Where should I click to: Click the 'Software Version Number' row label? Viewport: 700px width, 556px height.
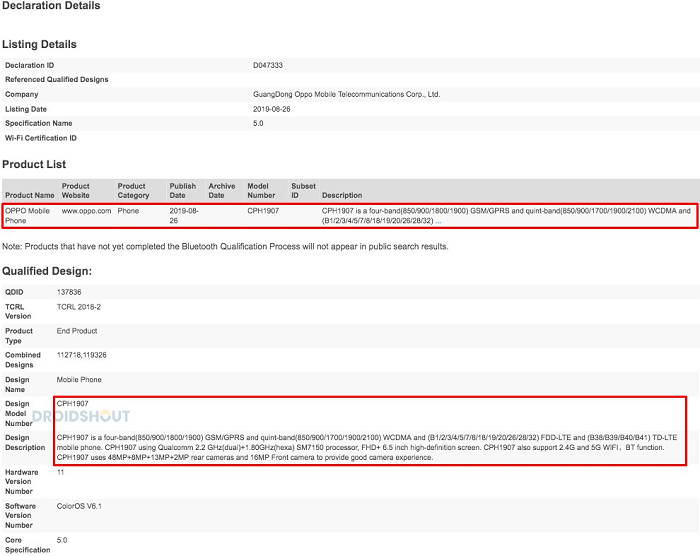pos(21,515)
